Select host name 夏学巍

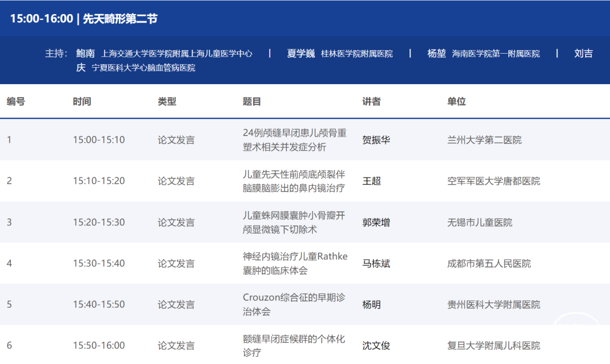[300, 54]
